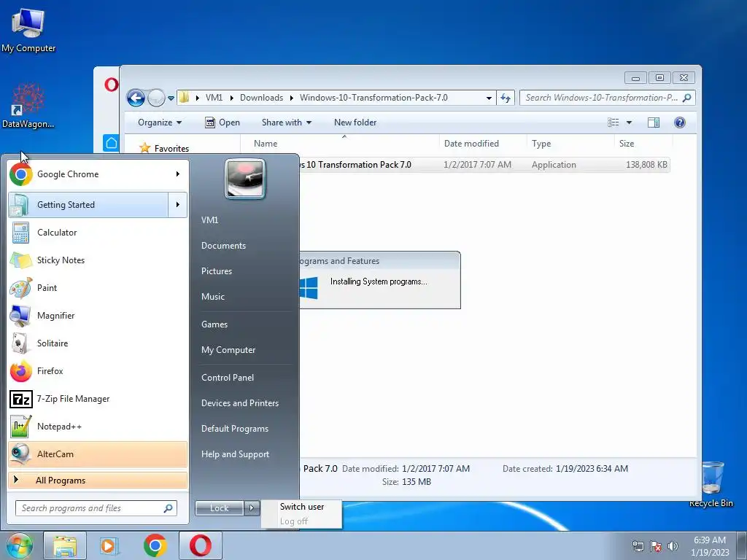747x560 pixels.
Task: Show All Programs list
Action: point(98,480)
